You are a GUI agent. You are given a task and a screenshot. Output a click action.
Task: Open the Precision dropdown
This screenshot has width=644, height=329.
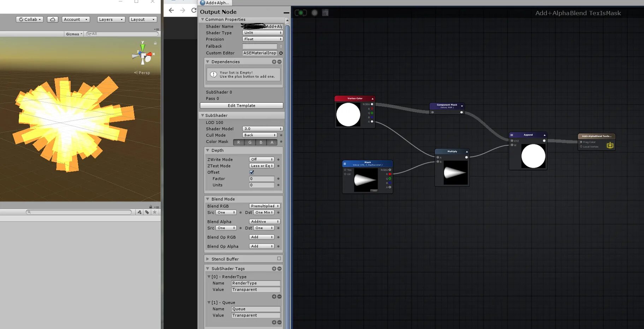(262, 39)
